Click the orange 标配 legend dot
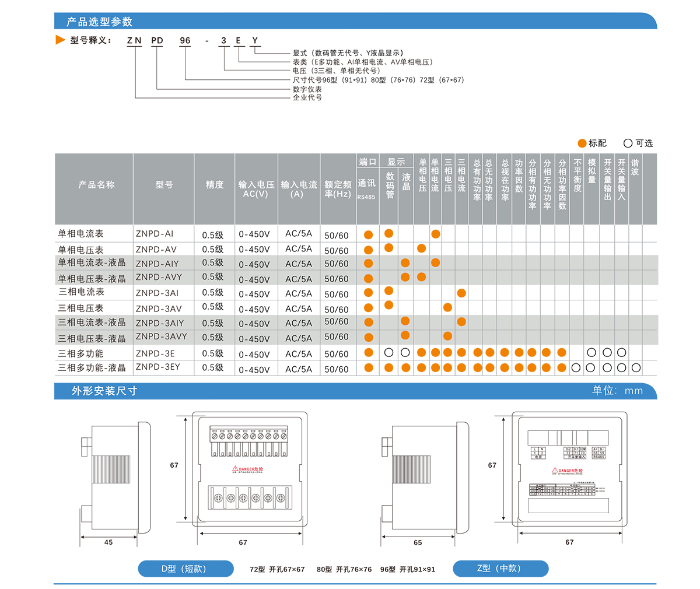 (x=582, y=143)
